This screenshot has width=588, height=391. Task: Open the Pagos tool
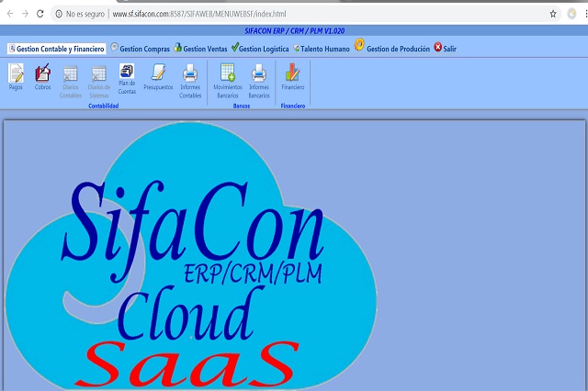click(16, 77)
